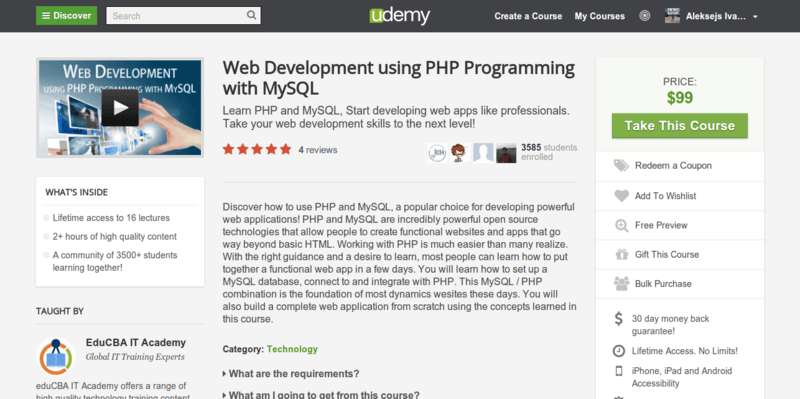Click the user profile avatar in header
The height and width of the screenshot is (399, 800).
click(672, 16)
